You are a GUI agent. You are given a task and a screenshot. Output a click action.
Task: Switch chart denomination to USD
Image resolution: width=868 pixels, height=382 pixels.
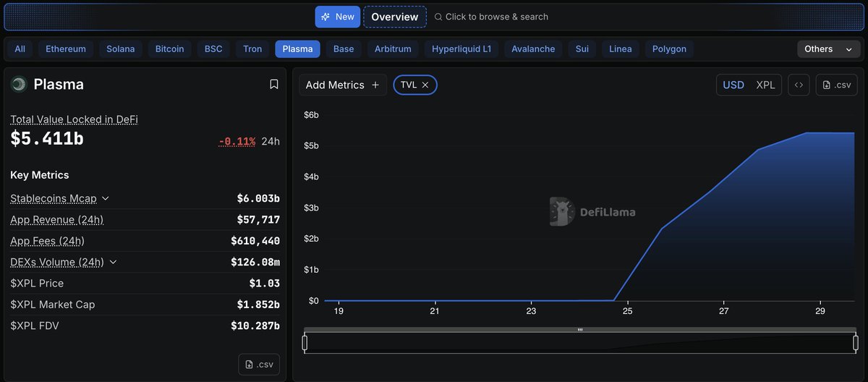pyautogui.click(x=733, y=85)
